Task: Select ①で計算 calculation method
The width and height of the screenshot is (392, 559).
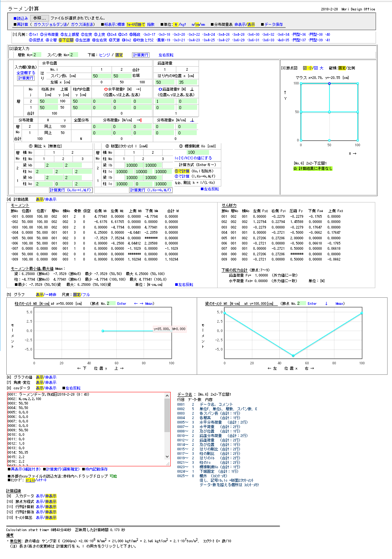Action: pyautogui.click(x=182, y=171)
